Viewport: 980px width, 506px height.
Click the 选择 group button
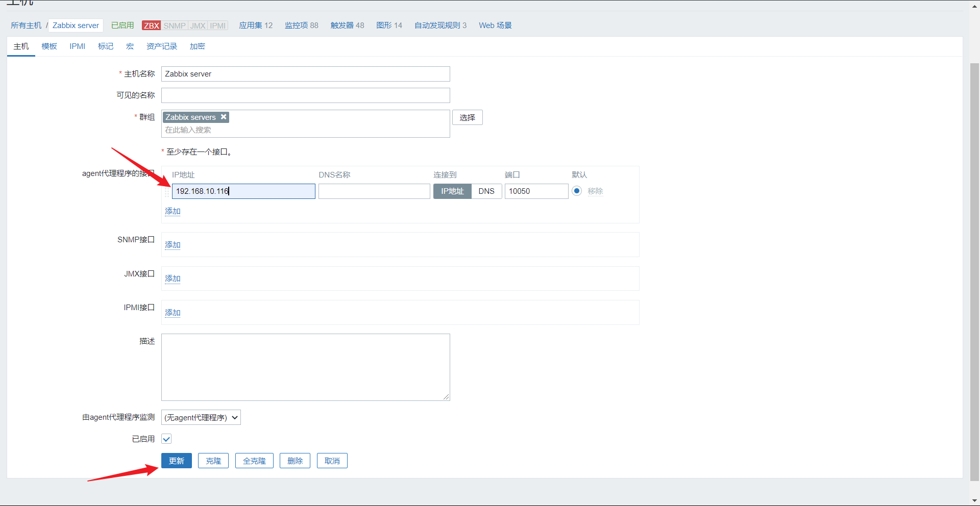click(x=468, y=117)
